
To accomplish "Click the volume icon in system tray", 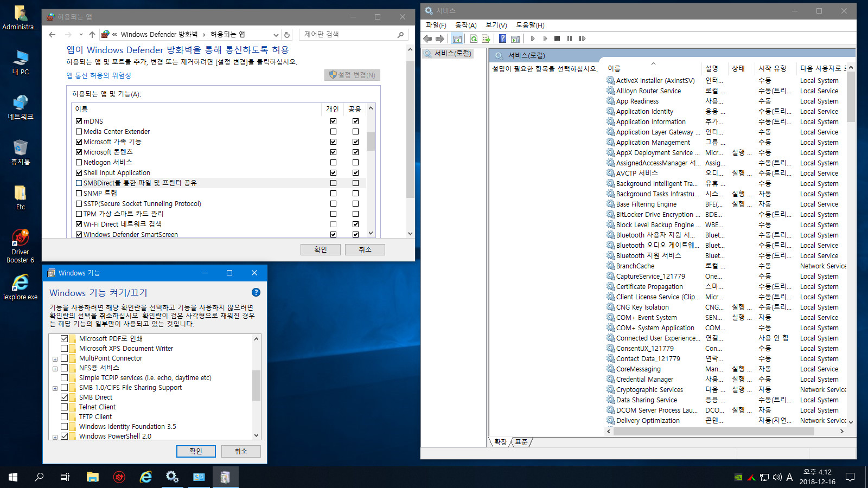I will click(777, 477).
